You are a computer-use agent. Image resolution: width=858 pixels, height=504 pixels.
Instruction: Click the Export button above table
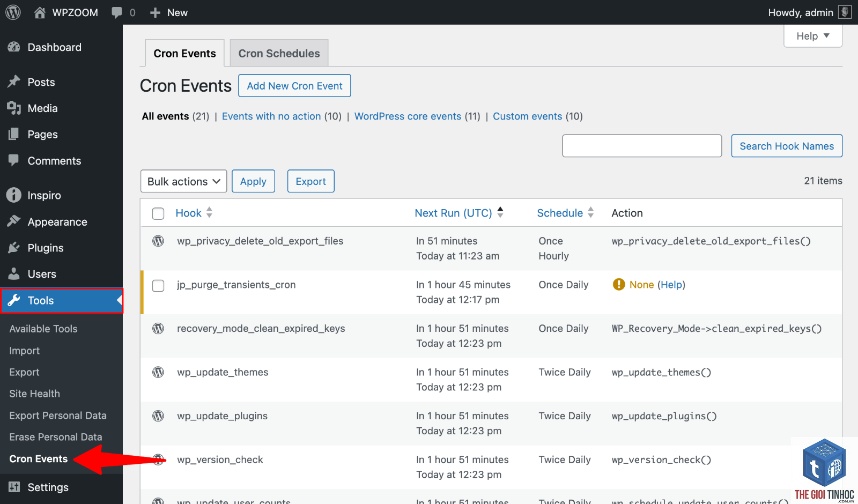coord(310,181)
